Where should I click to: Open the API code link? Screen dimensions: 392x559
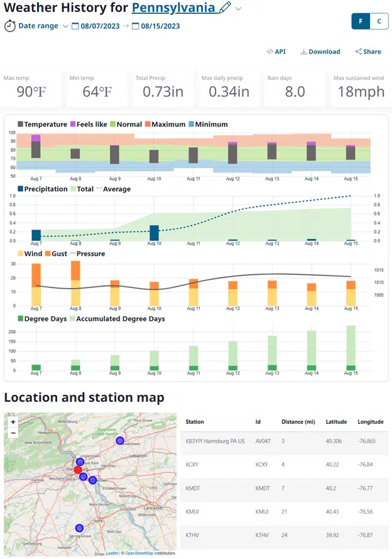coord(276,52)
